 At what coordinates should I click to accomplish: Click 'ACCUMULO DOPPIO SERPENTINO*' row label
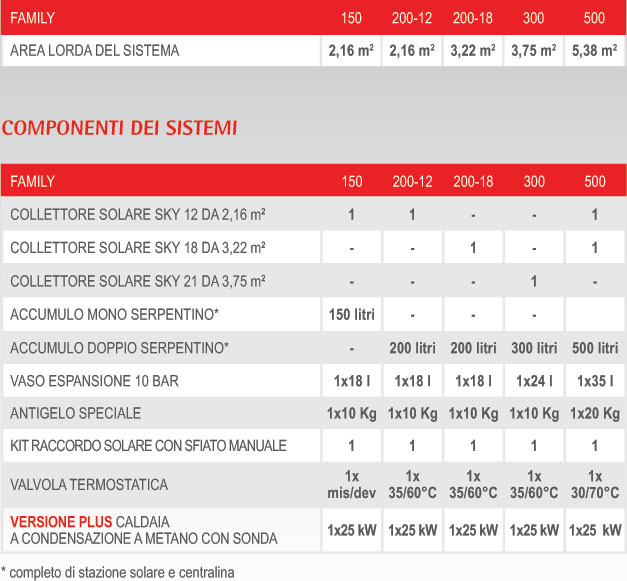pos(120,348)
